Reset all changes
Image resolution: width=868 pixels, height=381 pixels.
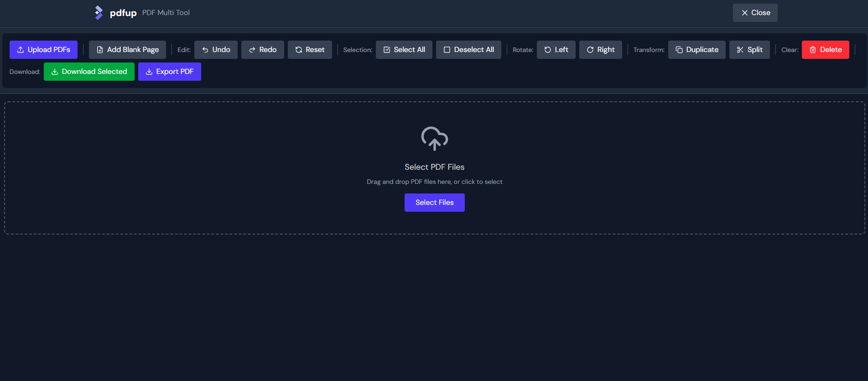[309, 50]
